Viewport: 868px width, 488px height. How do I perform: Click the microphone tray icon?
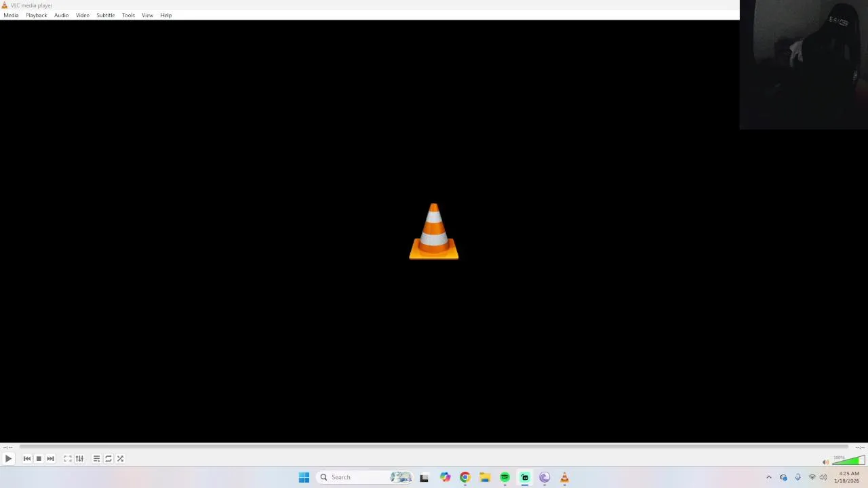[797, 477]
